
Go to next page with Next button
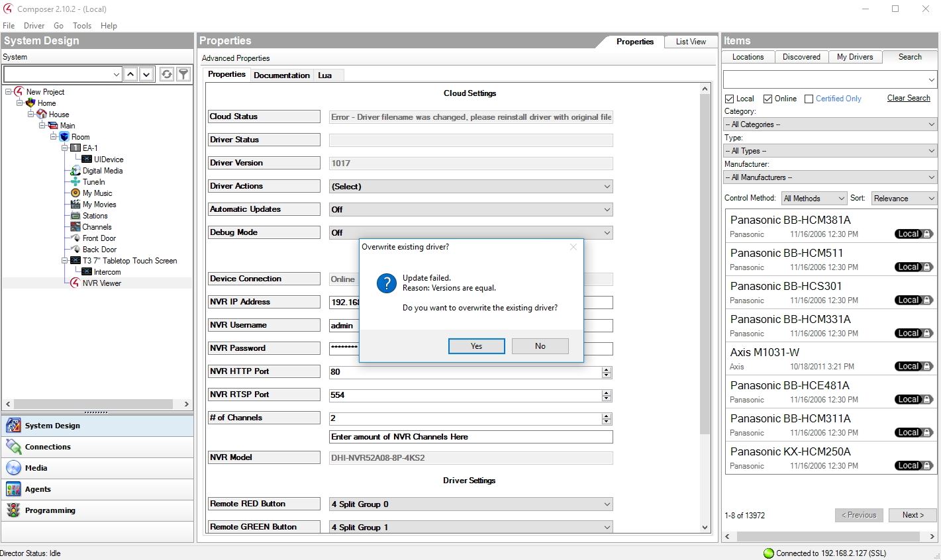point(913,515)
